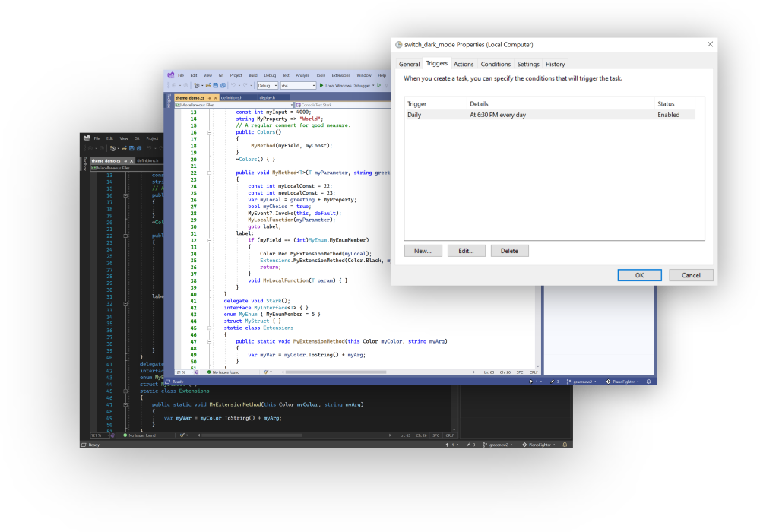Click the New... trigger button
This screenshot has height=532, width=760.
point(423,251)
